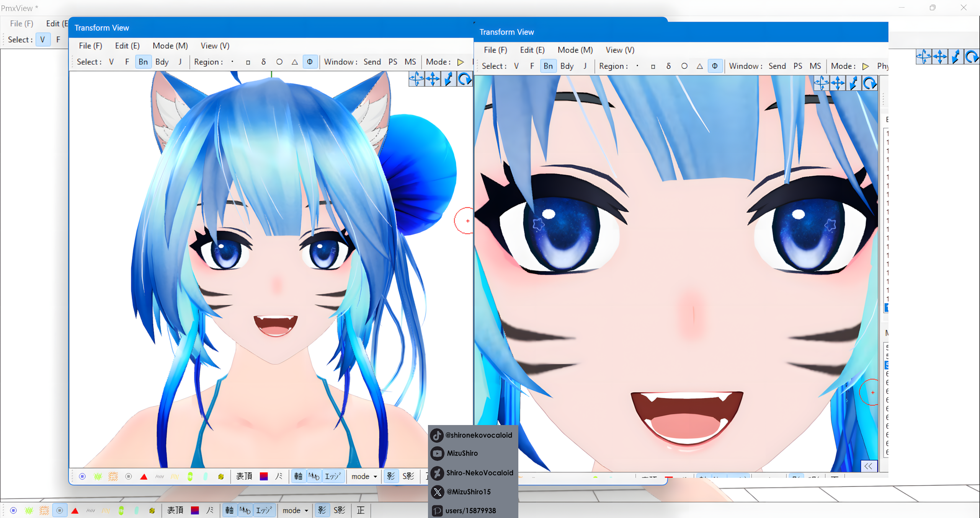Screen dimensions: 980x518
Task: Toggle F face selection in left Transform View
Action: (x=127, y=62)
